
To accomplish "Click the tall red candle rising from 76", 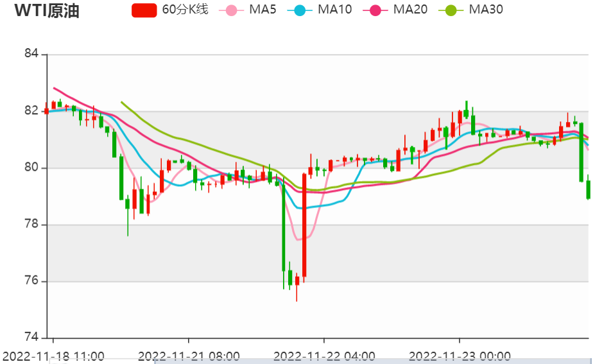I will [x=304, y=225].
